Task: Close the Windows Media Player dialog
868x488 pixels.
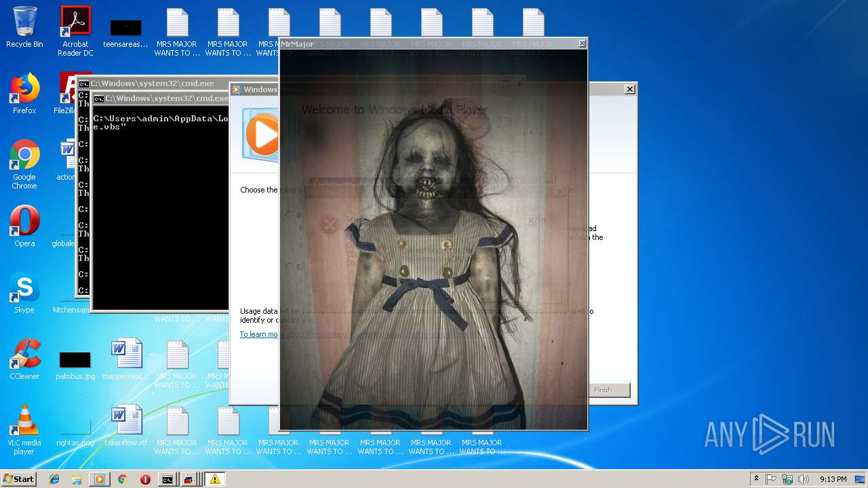Action: click(629, 89)
